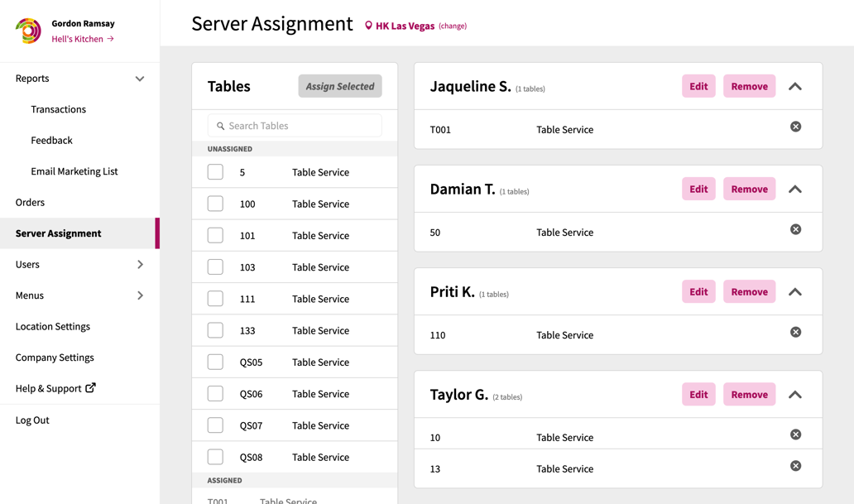Click the external link icon beside Help & Support

click(x=91, y=387)
